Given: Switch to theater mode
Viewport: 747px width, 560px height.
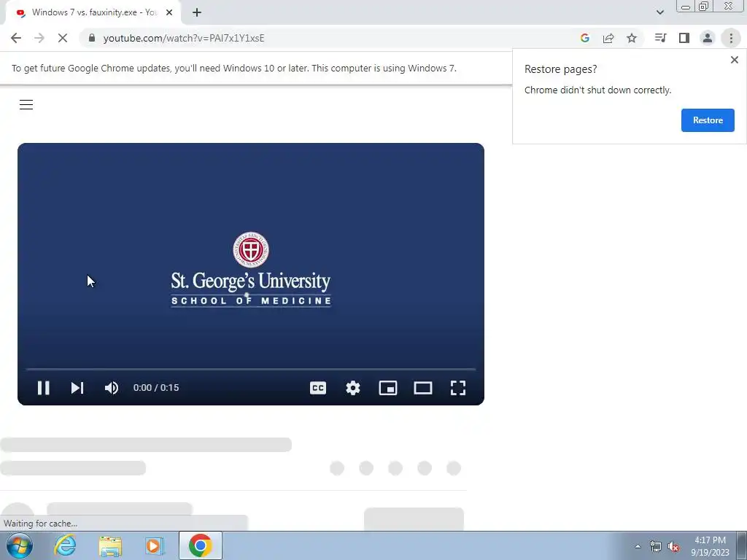Looking at the screenshot, I should (423, 388).
